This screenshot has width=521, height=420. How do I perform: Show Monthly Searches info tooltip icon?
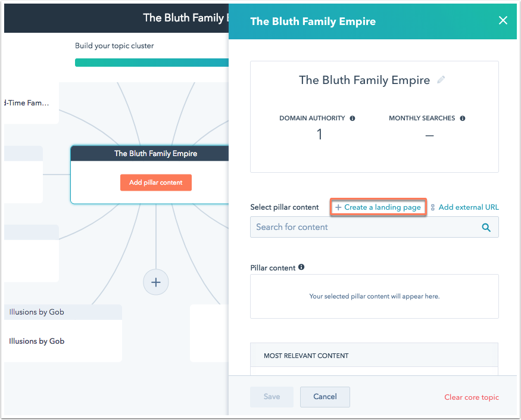(463, 119)
